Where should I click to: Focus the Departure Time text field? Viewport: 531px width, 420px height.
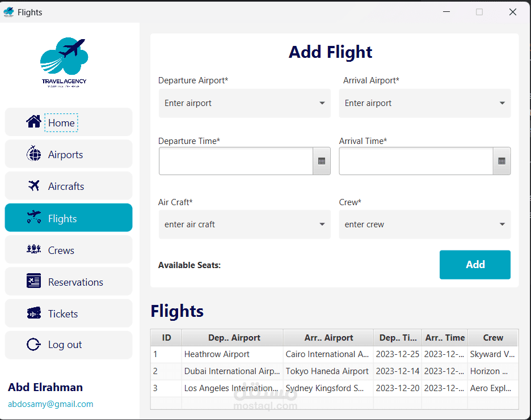pos(236,162)
